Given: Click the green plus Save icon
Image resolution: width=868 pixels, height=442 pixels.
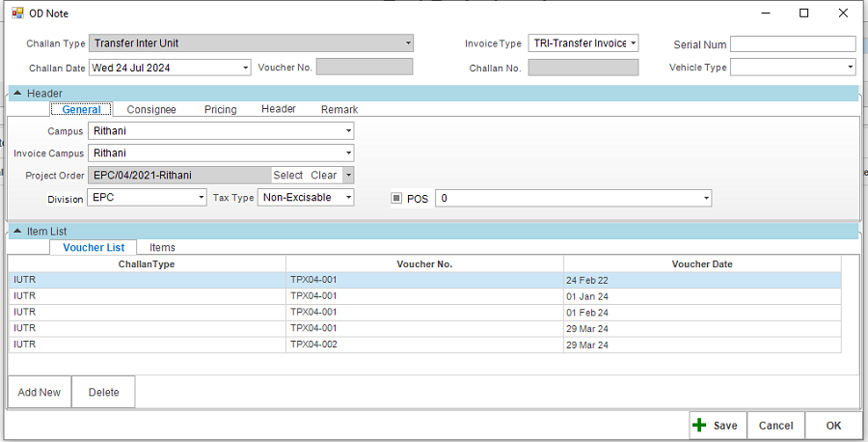Looking at the screenshot, I should tap(700, 426).
